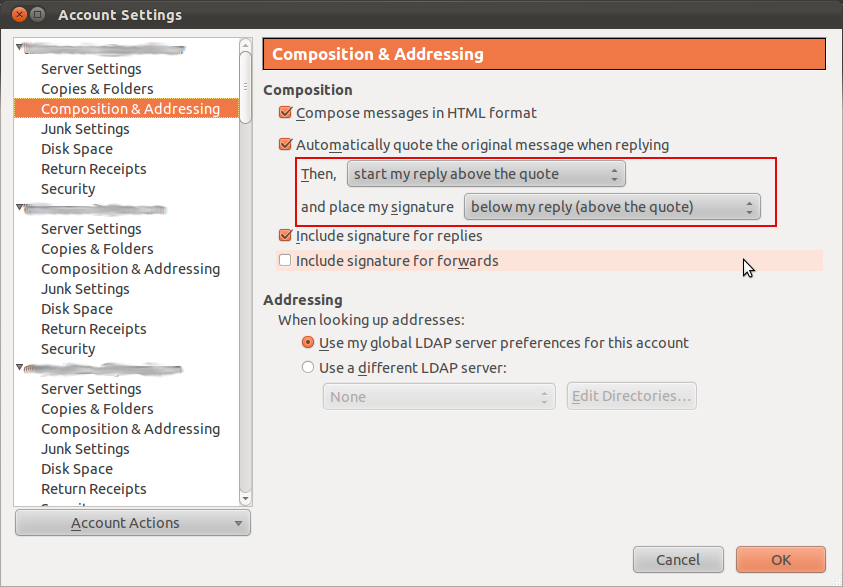Choose Use a different LDAP server option
843x587 pixels.
(308, 368)
